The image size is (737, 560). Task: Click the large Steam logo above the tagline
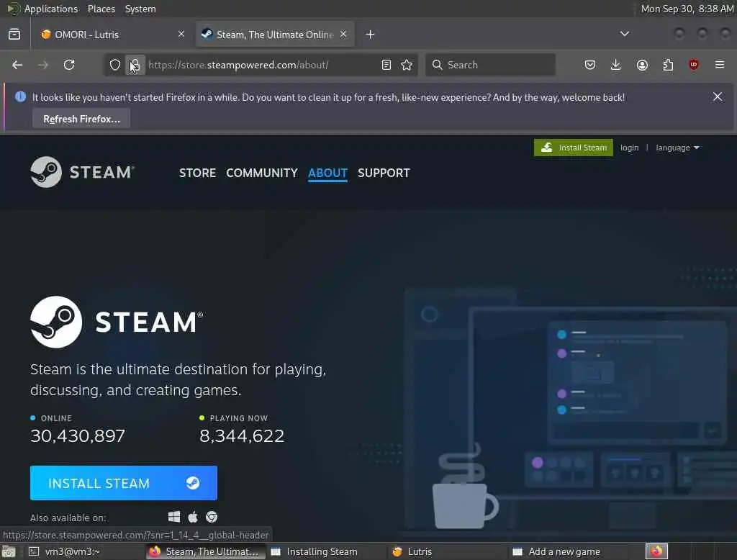pyautogui.click(x=117, y=322)
